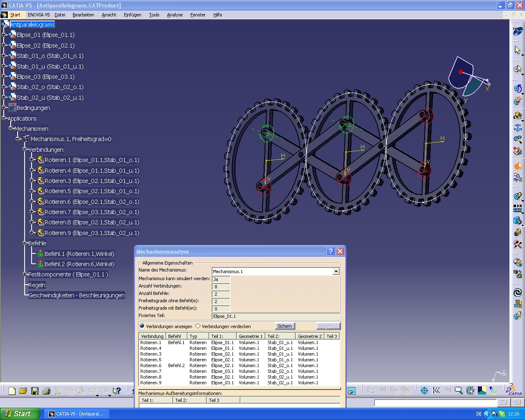Collapse the Befehle tree node
Screen dimensions: 525x420
(x=25, y=243)
